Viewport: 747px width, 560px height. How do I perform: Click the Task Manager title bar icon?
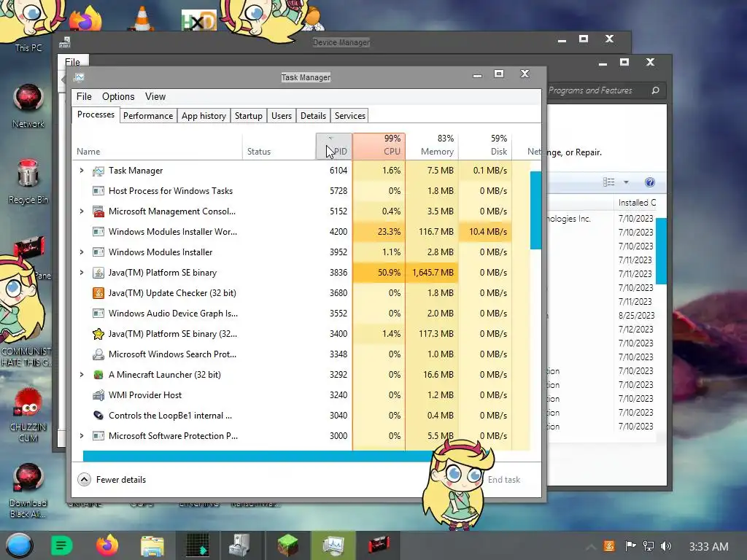pyautogui.click(x=79, y=77)
